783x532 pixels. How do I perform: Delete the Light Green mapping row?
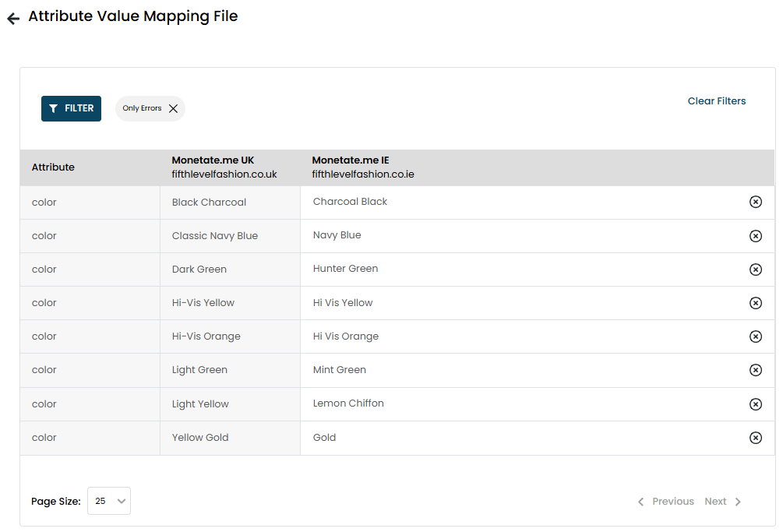point(755,370)
